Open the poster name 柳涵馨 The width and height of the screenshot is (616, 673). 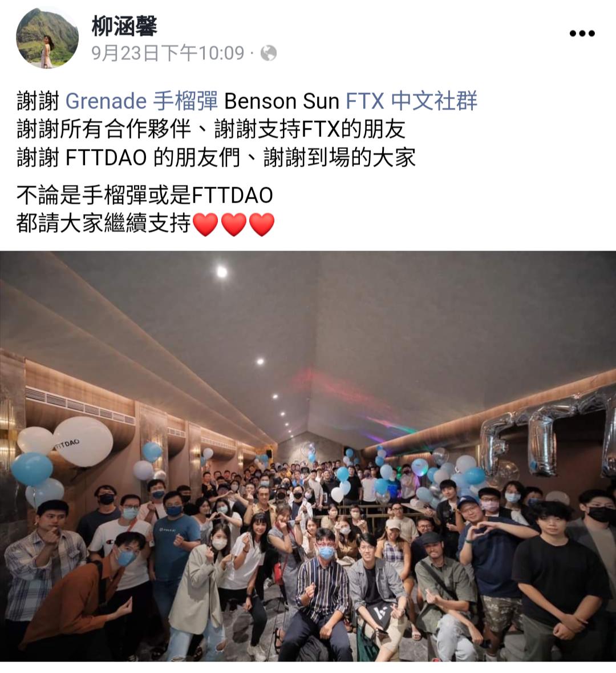[x=124, y=26]
